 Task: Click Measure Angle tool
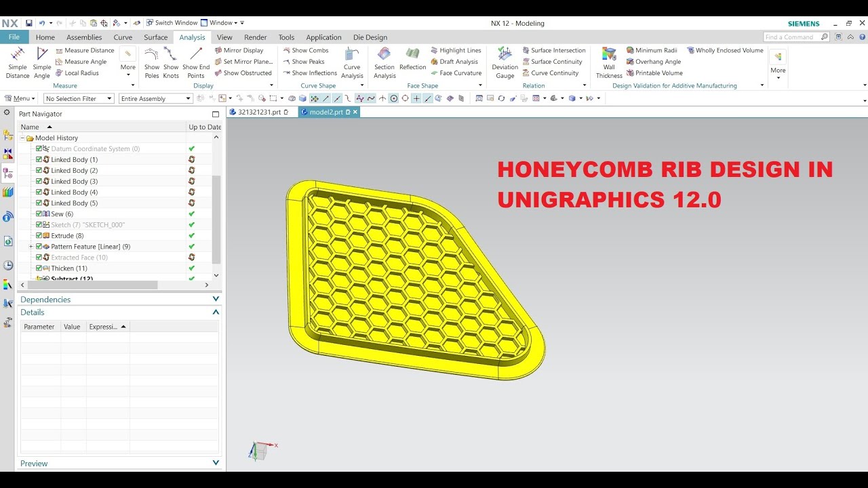click(81, 62)
